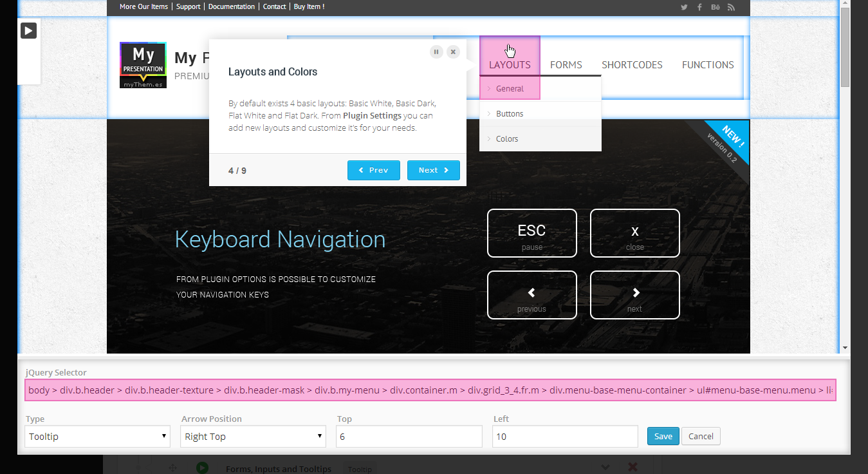The height and width of the screenshot is (474, 868).
Task: Close the Layouts and Colors popup
Action: (453, 52)
